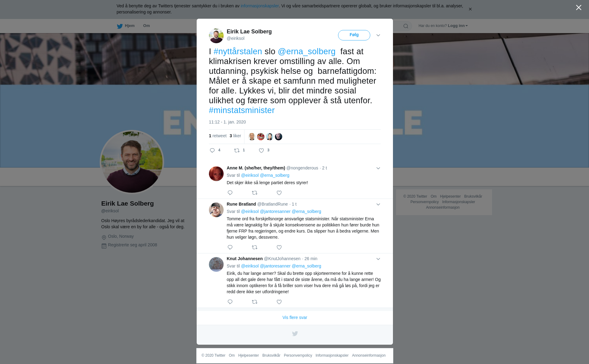This screenshot has height=364, width=589.
Task: Open the #minstatsminister hashtag
Action: click(x=242, y=110)
